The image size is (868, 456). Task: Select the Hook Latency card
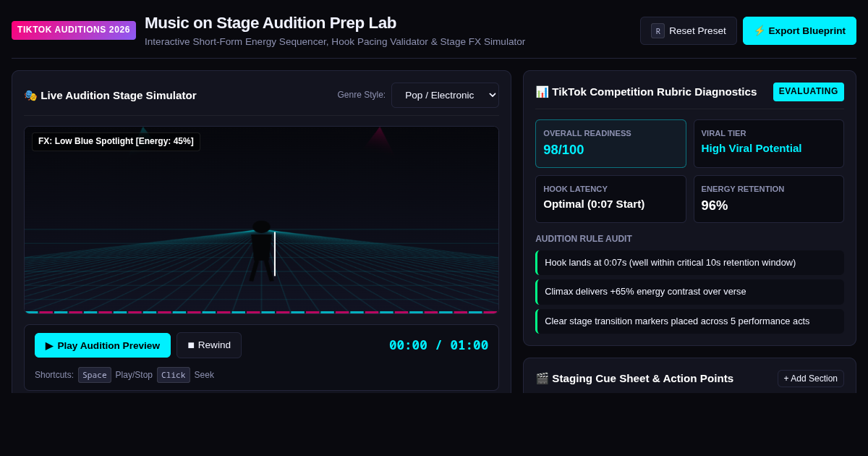(x=610, y=199)
